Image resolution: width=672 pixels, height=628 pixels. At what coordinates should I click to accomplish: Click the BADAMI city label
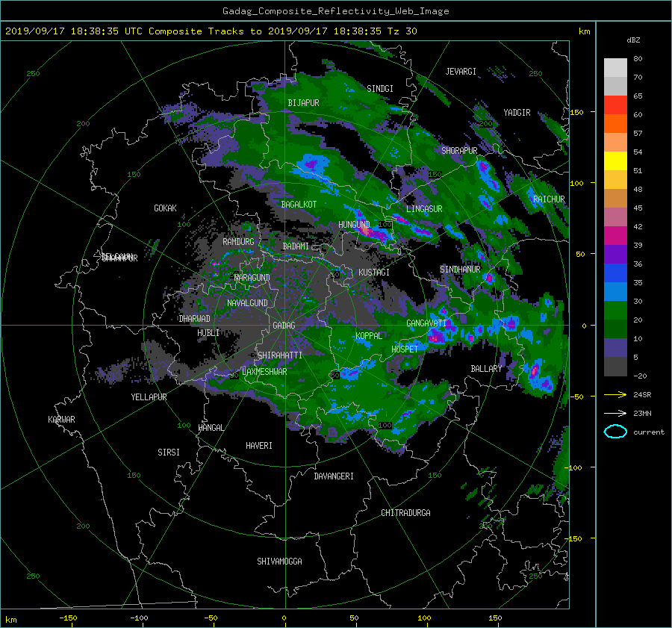click(x=296, y=246)
